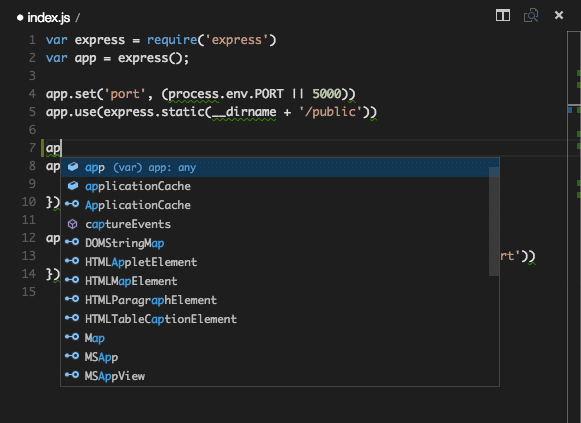Click the '(var) app: any' type detail
The height and width of the screenshot is (423, 581).
click(155, 168)
